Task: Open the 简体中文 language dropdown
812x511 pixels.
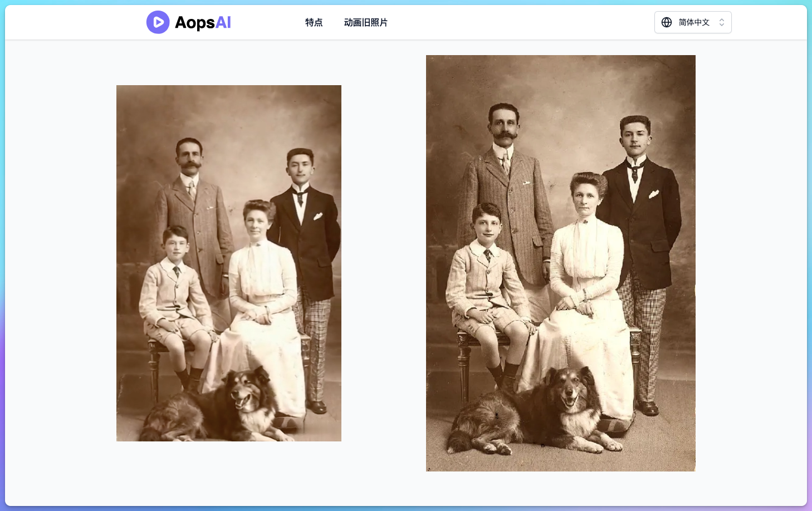Action: tap(693, 22)
